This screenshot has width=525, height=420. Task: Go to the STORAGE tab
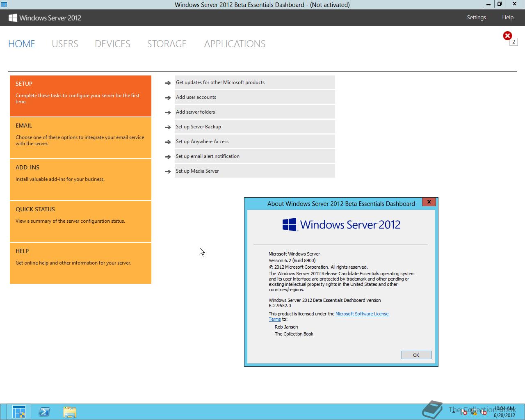point(167,44)
